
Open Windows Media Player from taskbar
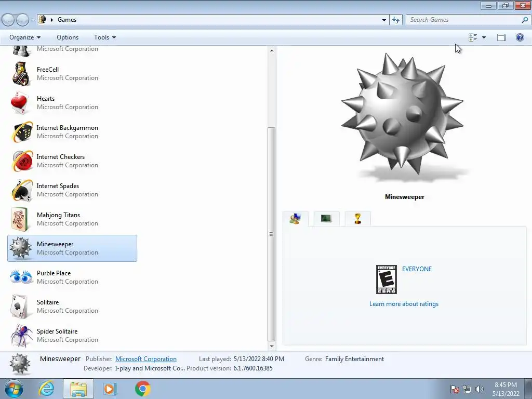[110, 389]
